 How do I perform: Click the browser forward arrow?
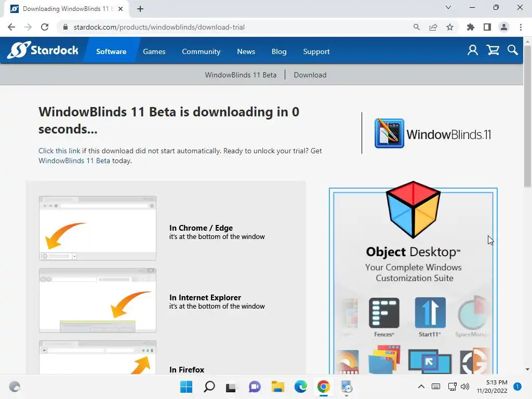(x=28, y=27)
